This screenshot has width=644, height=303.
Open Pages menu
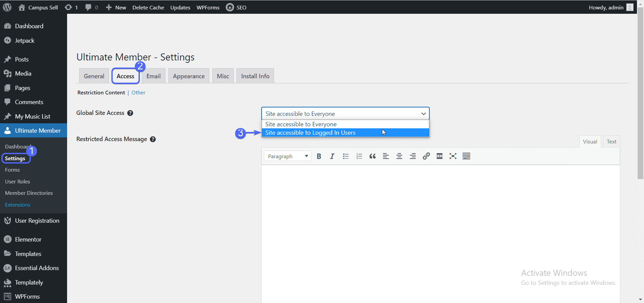[34, 88]
